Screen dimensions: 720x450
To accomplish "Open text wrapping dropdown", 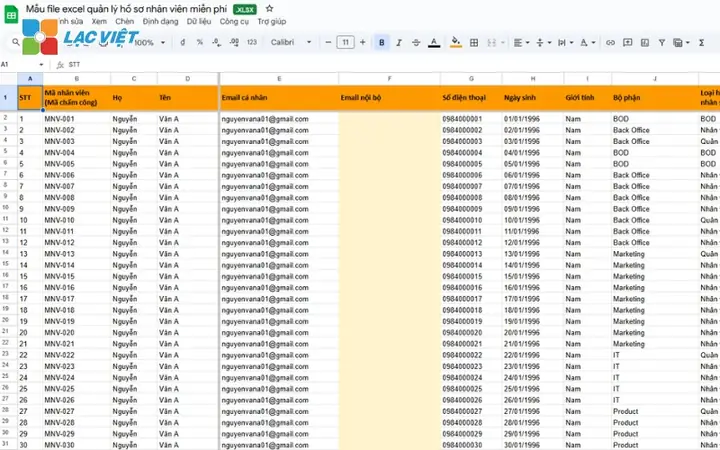I will pos(565,42).
